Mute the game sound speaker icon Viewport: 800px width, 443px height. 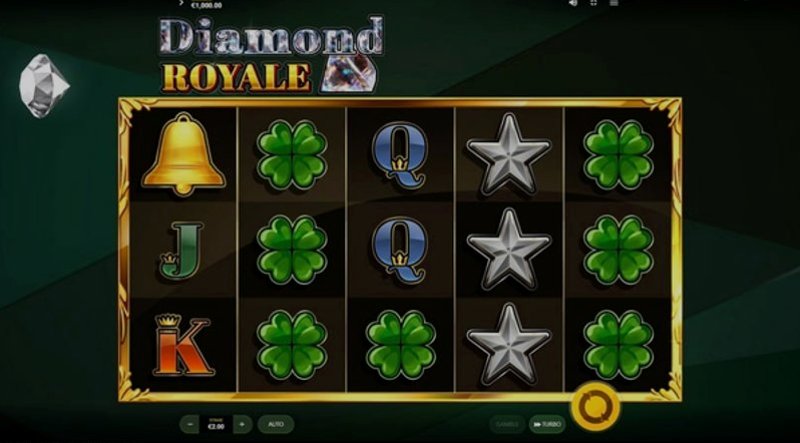tap(573, 3)
